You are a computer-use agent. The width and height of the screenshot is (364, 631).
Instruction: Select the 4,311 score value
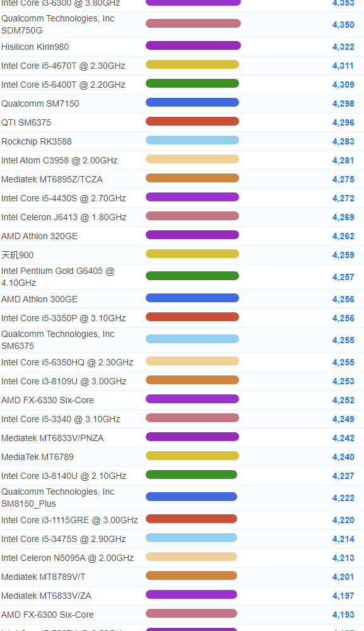click(x=343, y=66)
